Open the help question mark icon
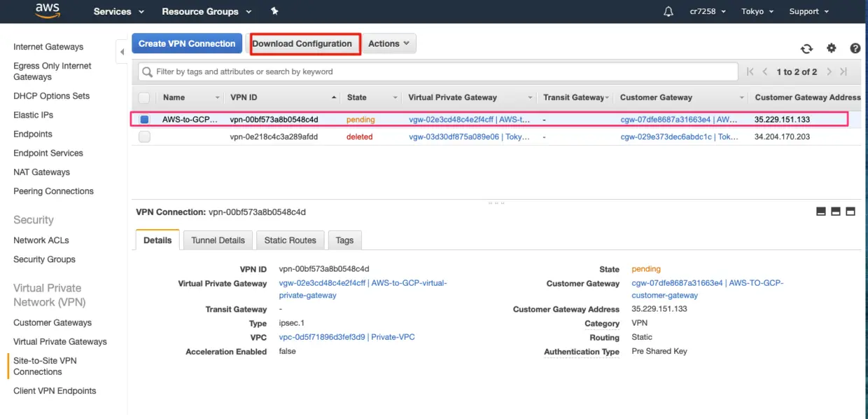Screen dimensions: 868x419 click(855, 48)
